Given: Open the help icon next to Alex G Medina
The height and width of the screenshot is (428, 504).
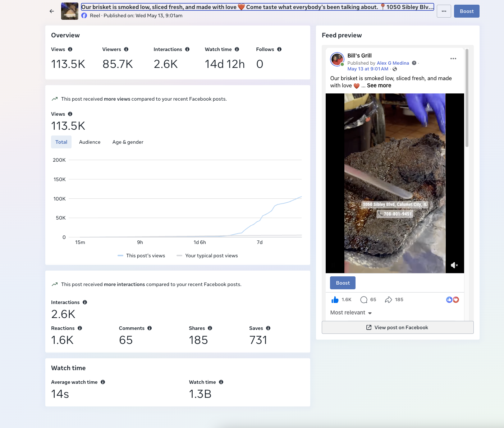Looking at the screenshot, I should [414, 63].
